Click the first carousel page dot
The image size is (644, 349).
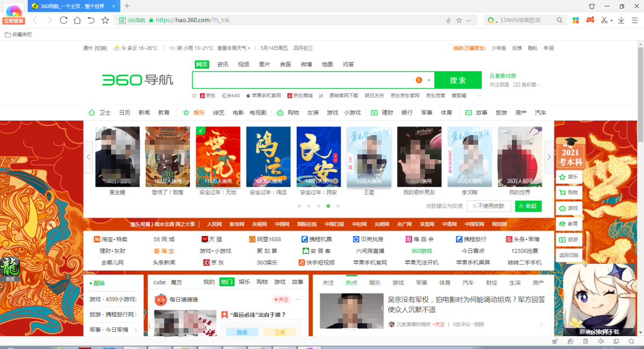[x=299, y=206]
